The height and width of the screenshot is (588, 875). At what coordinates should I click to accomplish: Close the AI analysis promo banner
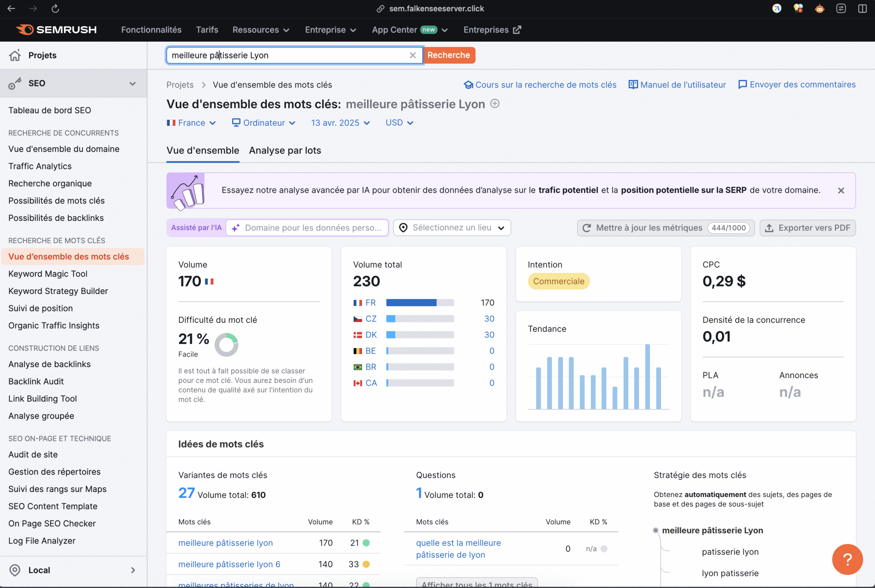[841, 190]
